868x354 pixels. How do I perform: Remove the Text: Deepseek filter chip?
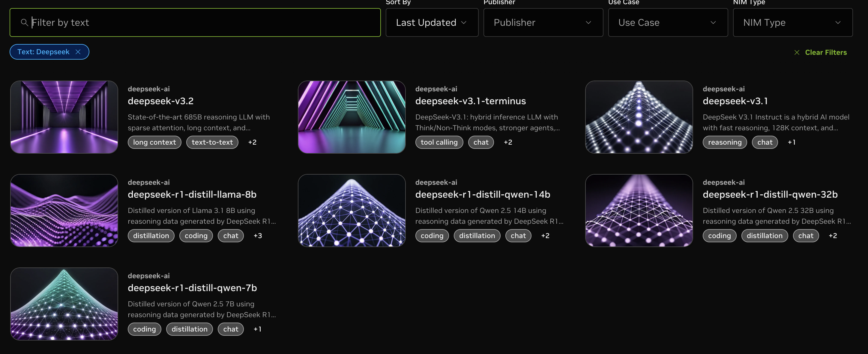coord(78,52)
